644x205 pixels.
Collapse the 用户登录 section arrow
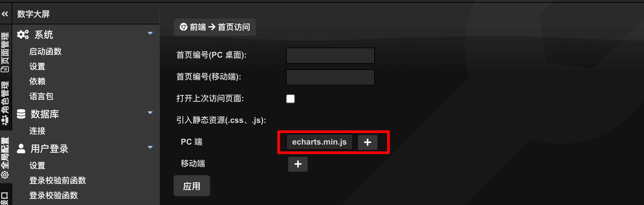point(150,147)
